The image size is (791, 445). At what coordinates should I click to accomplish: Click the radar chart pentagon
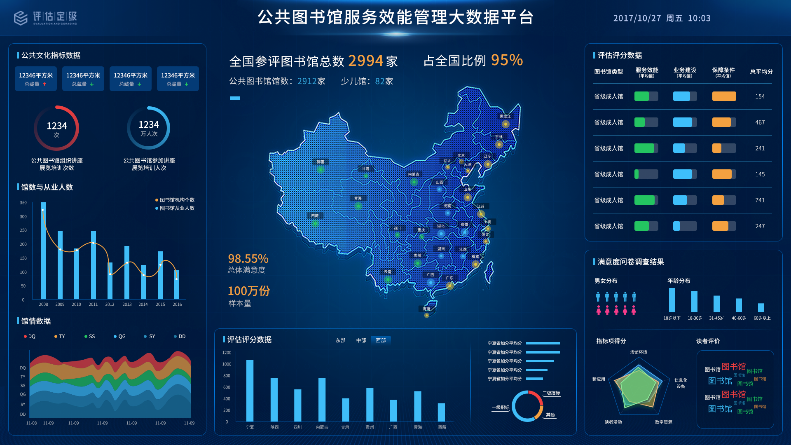click(x=637, y=386)
